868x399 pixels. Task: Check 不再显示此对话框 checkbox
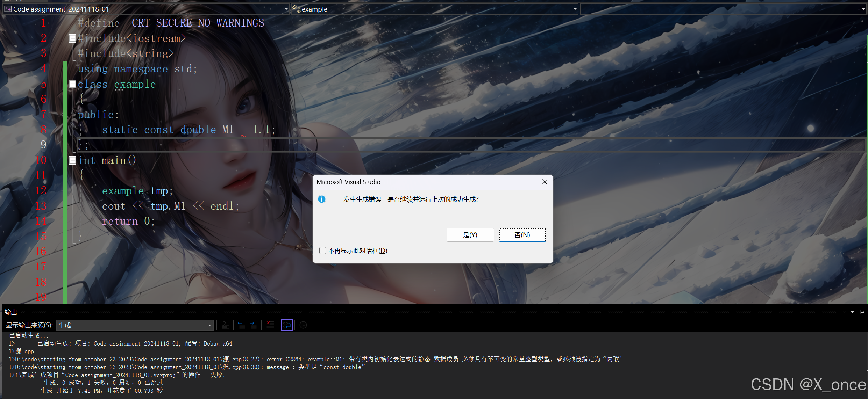tap(323, 251)
